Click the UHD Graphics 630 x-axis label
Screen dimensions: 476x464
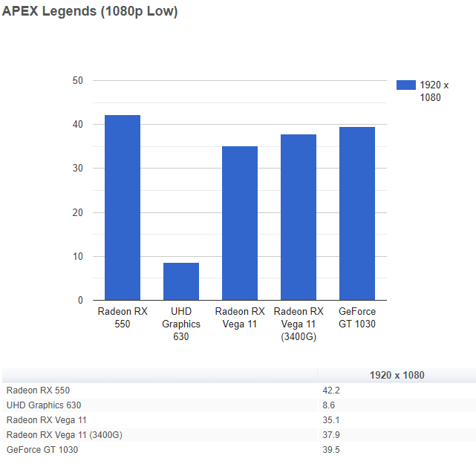click(181, 324)
